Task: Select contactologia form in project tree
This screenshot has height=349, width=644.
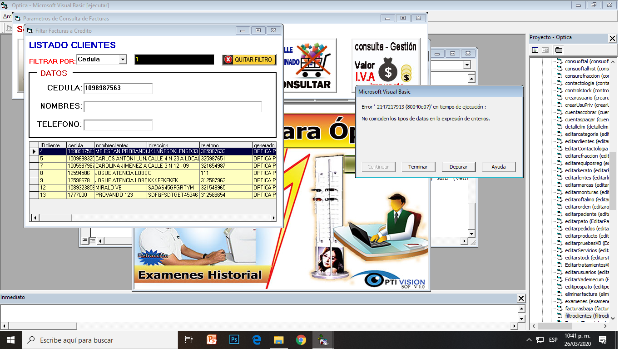Action: [587, 83]
